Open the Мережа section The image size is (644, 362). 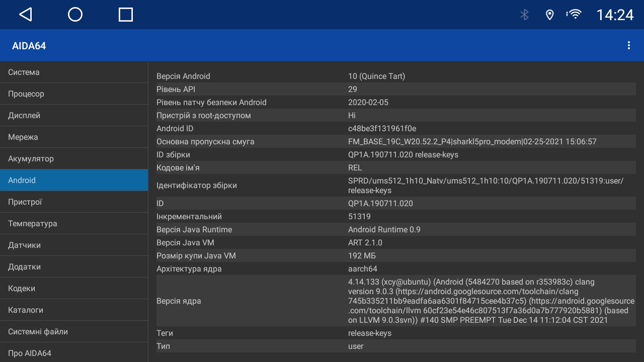pyautogui.click(x=74, y=137)
